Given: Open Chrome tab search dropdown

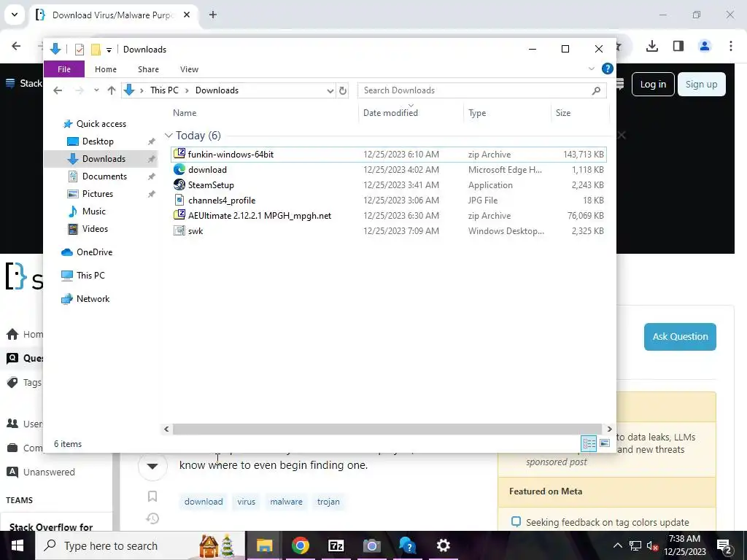Looking at the screenshot, I should point(15,15).
